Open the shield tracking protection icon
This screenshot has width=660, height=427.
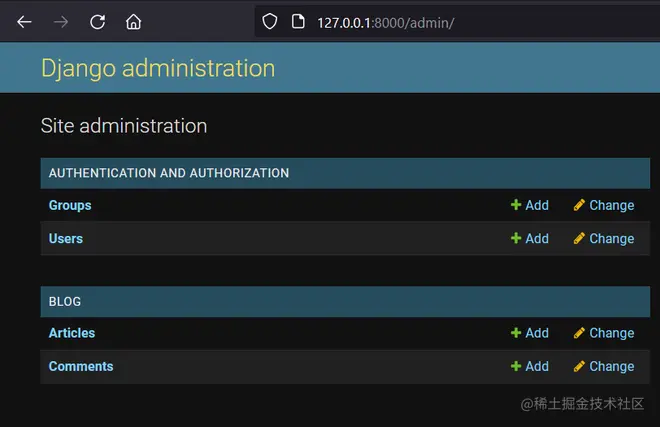click(x=270, y=21)
